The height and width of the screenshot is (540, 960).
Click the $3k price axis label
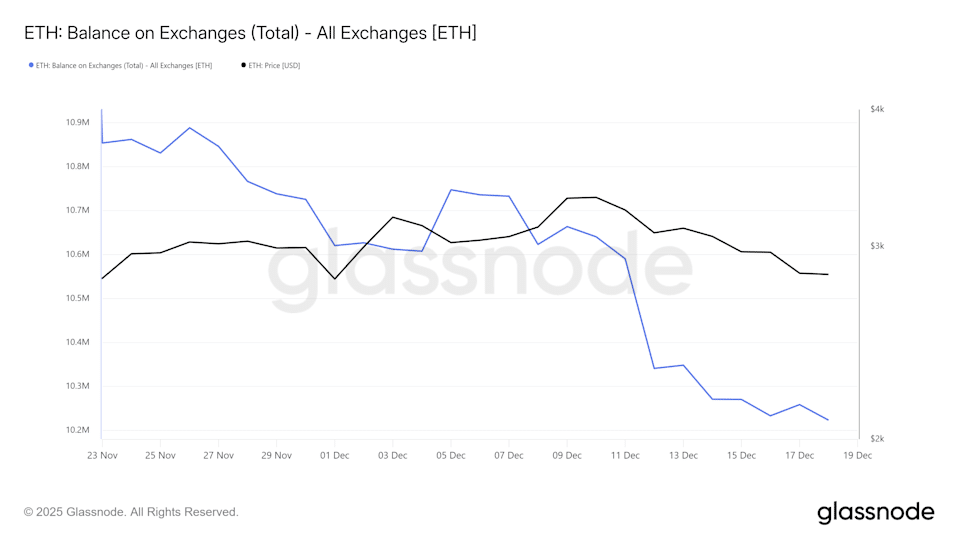pos(878,246)
